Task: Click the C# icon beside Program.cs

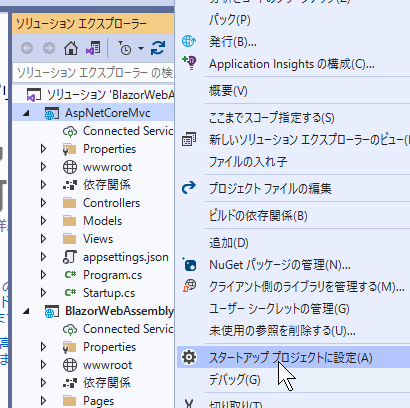Action: click(x=70, y=275)
